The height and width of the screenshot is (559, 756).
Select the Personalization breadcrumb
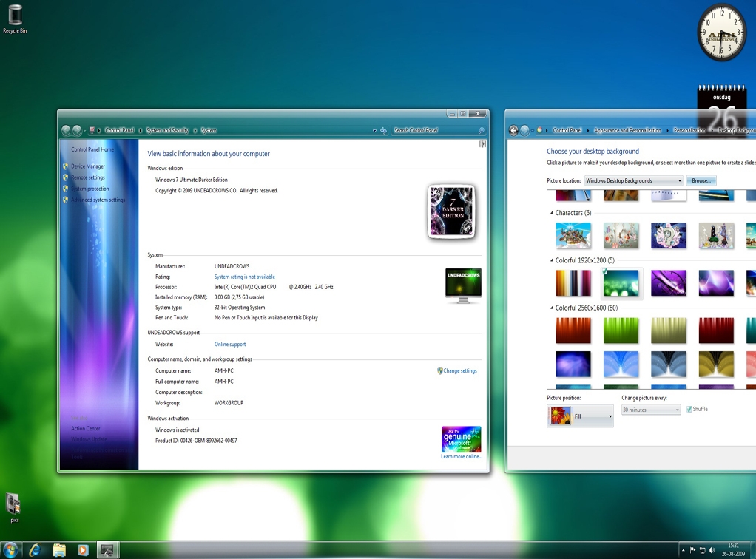coord(689,130)
